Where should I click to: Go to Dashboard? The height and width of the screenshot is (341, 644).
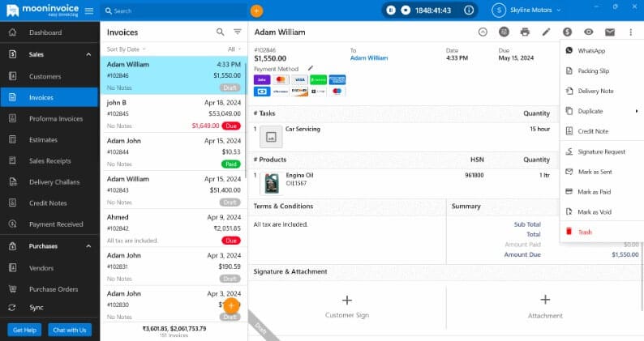click(49, 32)
